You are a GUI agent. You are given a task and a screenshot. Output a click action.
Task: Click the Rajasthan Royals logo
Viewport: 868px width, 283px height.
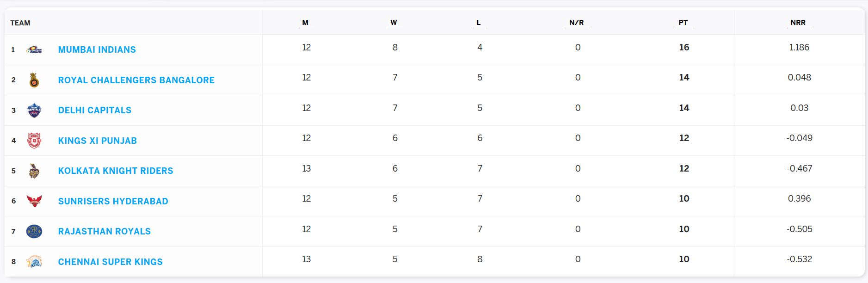34,231
